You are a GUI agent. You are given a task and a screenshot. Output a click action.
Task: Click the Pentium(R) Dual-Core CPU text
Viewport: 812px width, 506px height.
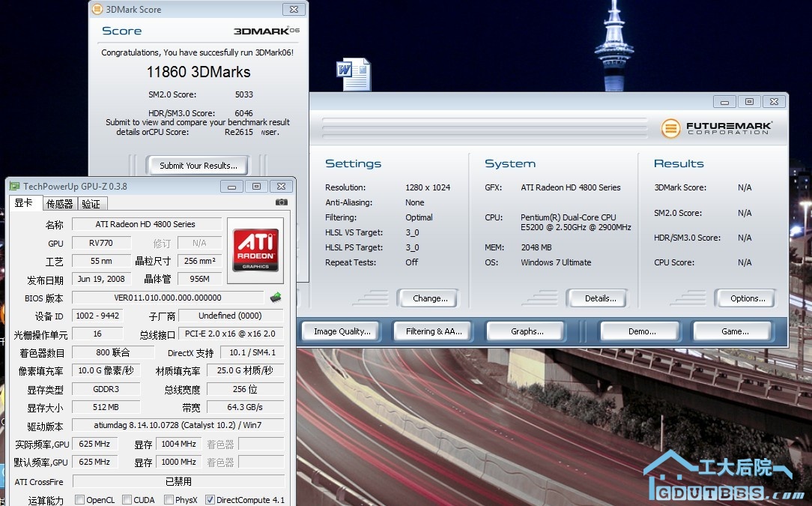click(x=568, y=217)
